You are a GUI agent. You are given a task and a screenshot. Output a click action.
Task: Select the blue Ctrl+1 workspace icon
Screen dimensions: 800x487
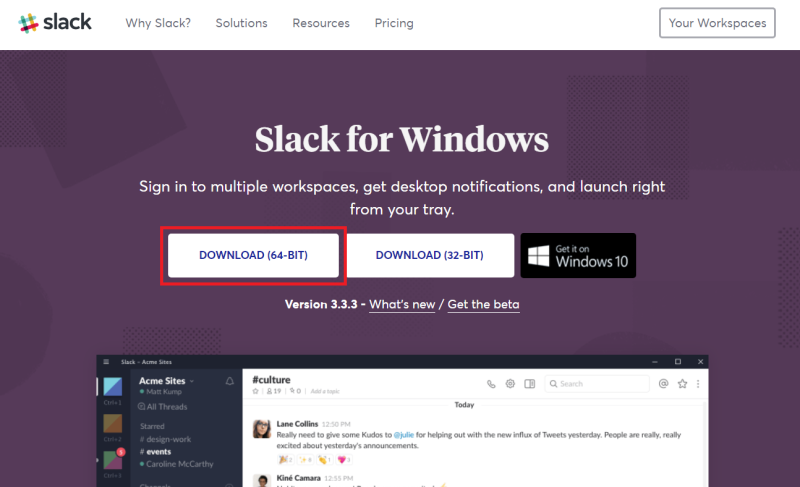coord(113,387)
